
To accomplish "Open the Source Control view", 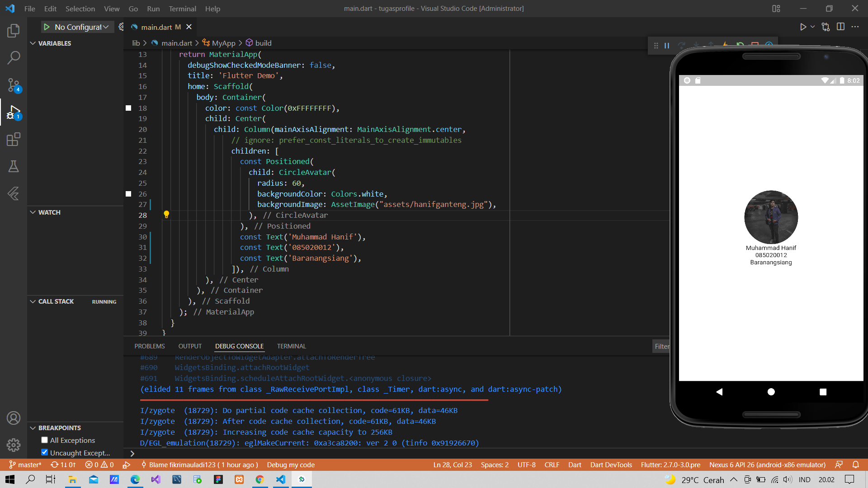I will point(14,85).
